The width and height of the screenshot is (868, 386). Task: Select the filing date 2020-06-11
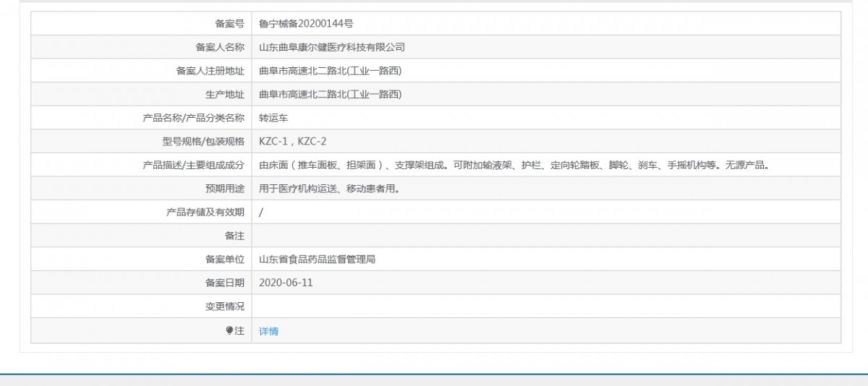click(x=286, y=283)
